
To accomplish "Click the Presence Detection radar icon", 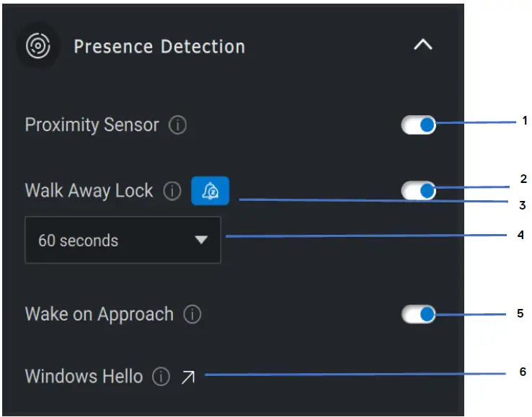I will [x=37, y=47].
